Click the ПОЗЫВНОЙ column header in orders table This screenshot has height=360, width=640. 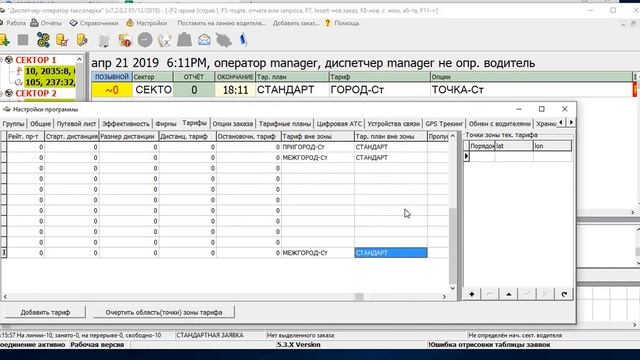coord(112,77)
